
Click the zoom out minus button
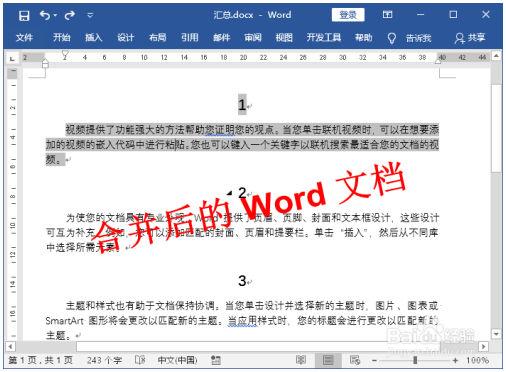tap(374, 360)
